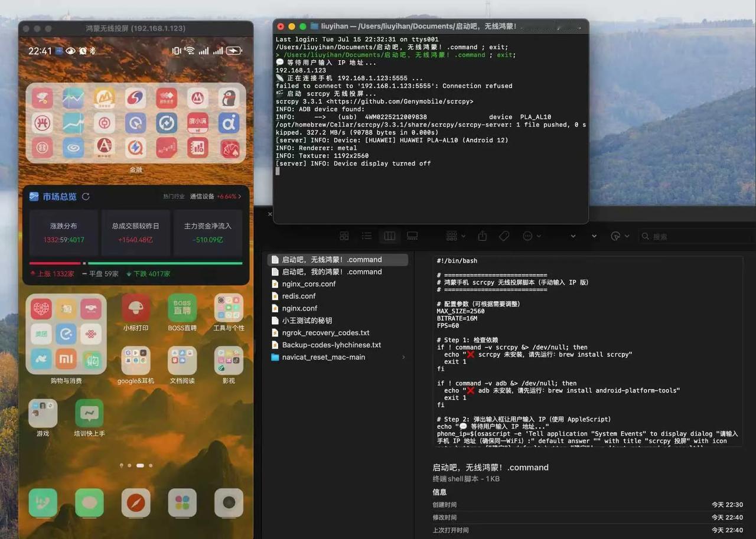Refresh the 市场总览 widget

(x=86, y=197)
